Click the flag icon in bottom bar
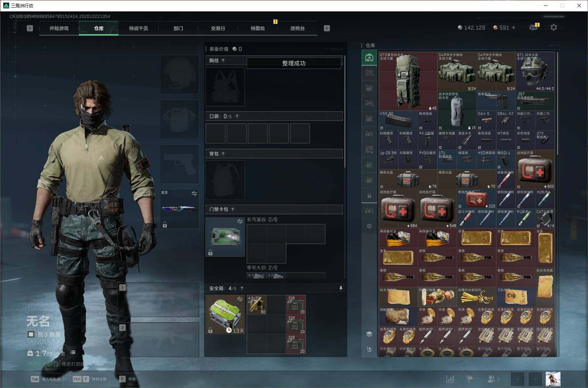Image resolution: width=588 pixels, height=388 pixels. click(469, 379)
